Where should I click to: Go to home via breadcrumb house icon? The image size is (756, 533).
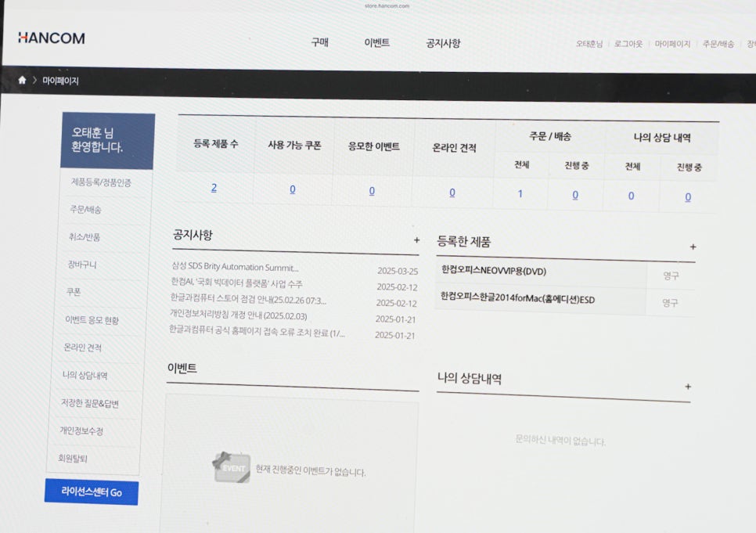pos(22,80)
